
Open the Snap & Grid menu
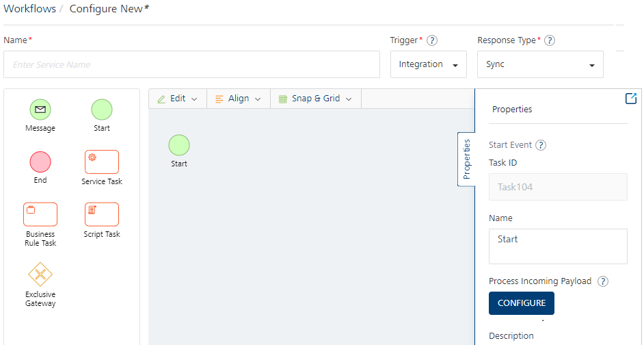click(315, 99)
